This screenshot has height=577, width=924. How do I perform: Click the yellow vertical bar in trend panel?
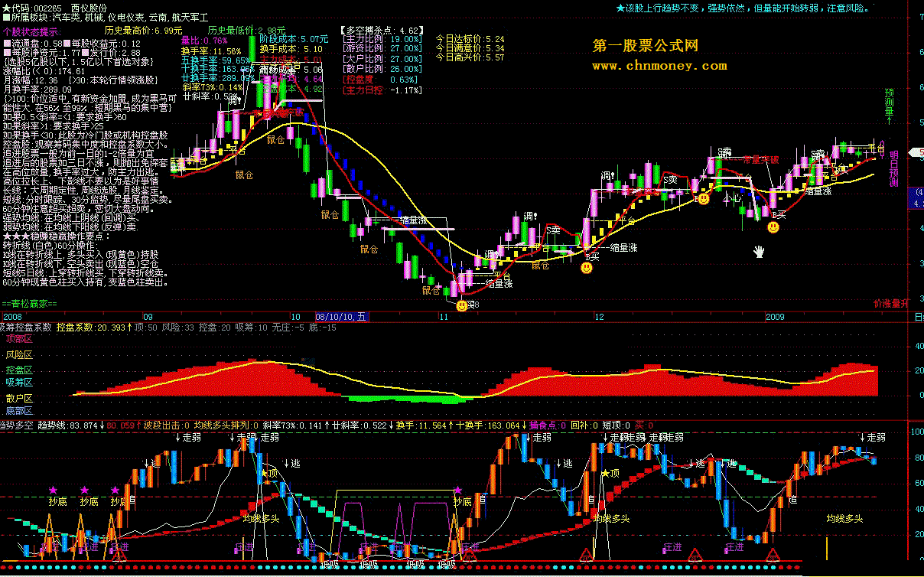click(x=827, y=548)
